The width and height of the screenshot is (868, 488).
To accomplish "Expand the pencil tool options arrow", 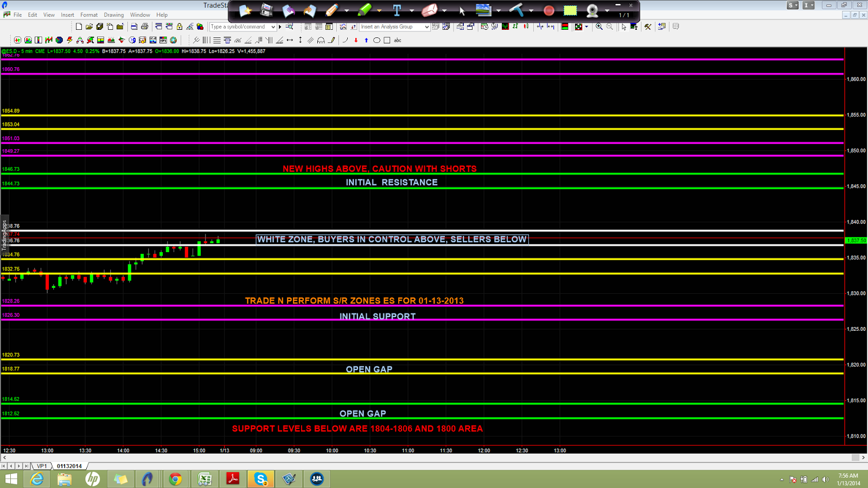I will point(347,10).
